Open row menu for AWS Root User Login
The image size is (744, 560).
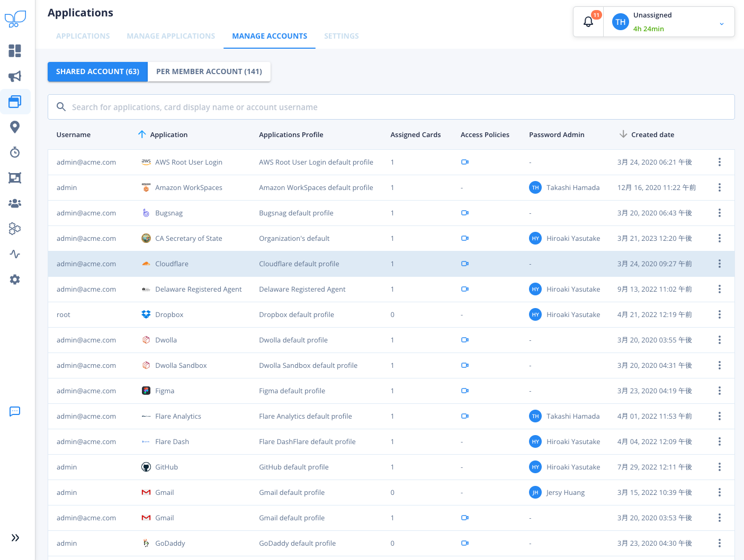720,162
